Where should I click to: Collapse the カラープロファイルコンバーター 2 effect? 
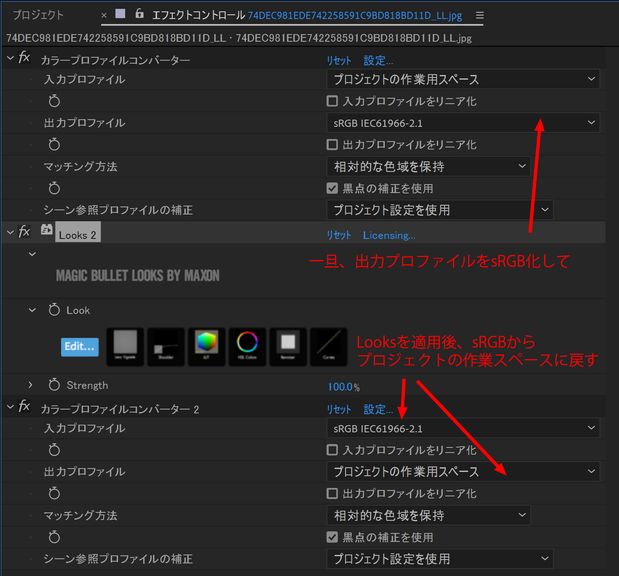click(x=10, y=407)
